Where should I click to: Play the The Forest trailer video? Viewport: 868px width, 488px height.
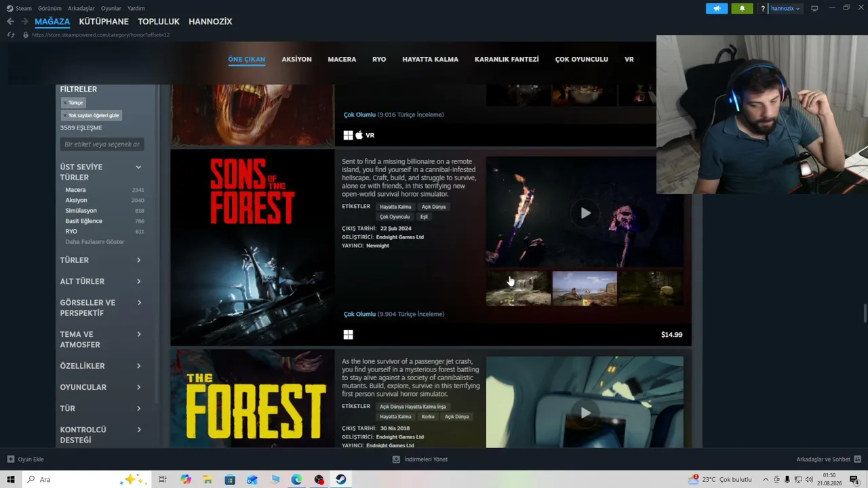click(585, 413)
